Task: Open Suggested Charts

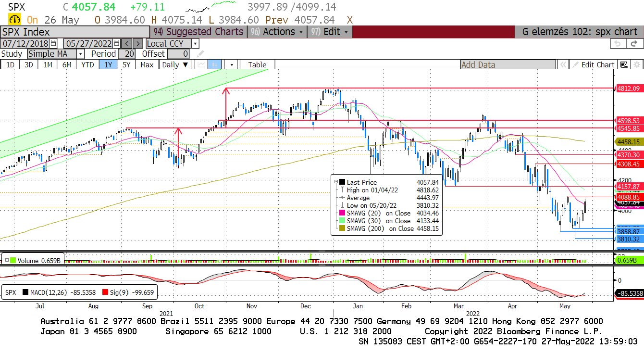Action: click(x=198, y=32)
